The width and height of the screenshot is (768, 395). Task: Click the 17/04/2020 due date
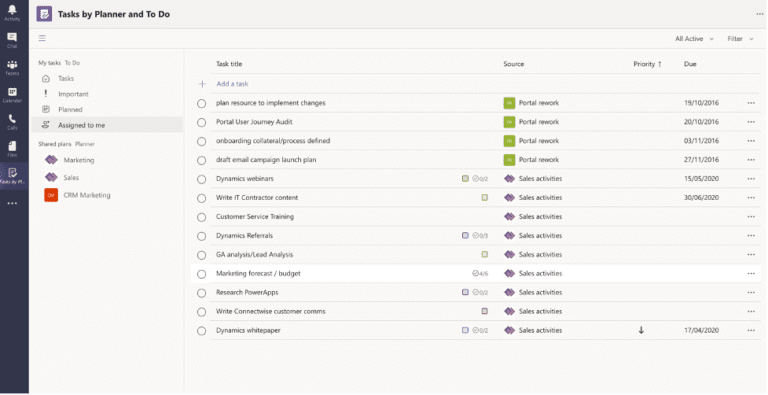pyautogui.click(x=701, y=330)
